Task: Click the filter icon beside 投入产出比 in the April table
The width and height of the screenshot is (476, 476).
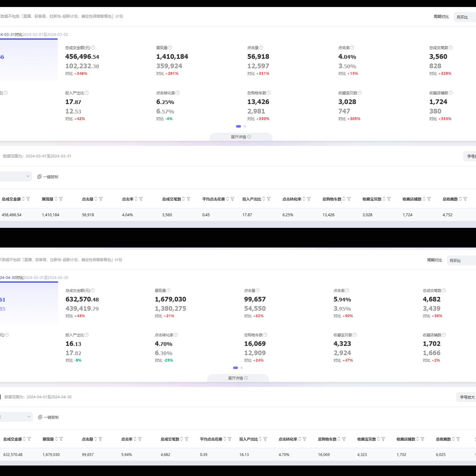Action: pyautogui.click(x=265, y=439)
